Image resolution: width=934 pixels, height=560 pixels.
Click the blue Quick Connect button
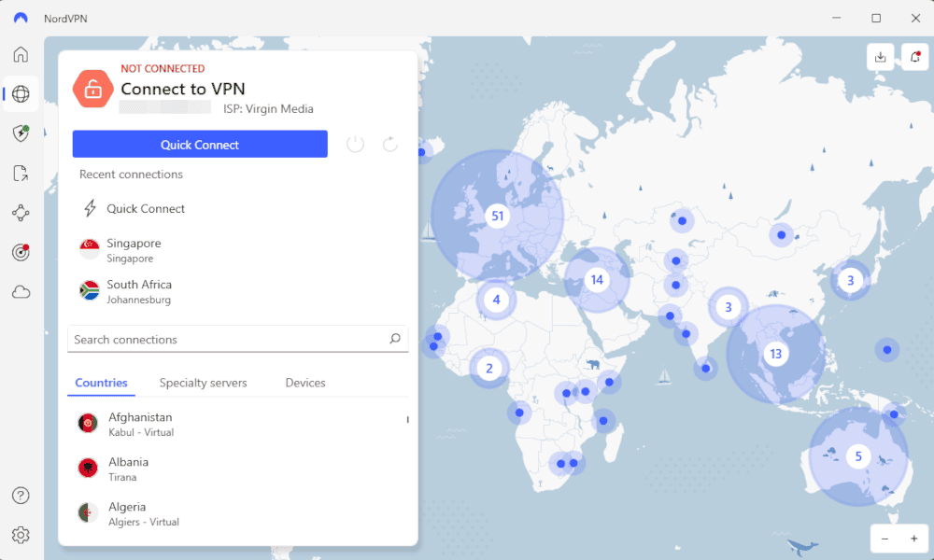point(200,144)
